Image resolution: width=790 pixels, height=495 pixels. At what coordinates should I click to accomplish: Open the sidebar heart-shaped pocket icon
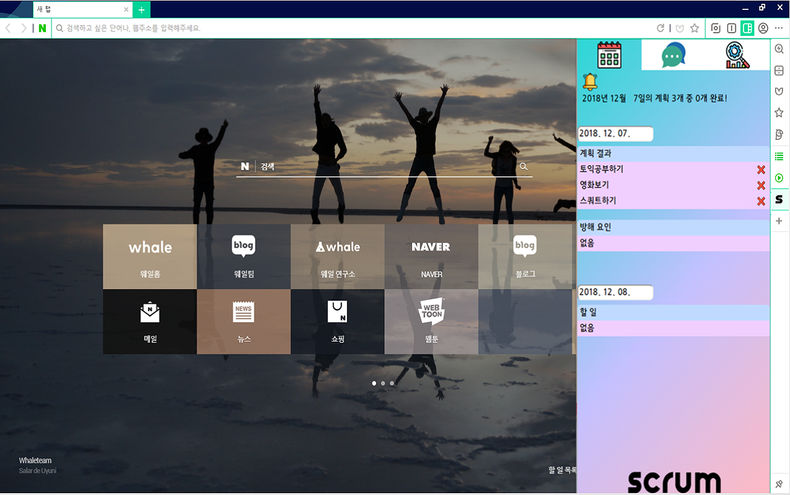tap(779, 91)
